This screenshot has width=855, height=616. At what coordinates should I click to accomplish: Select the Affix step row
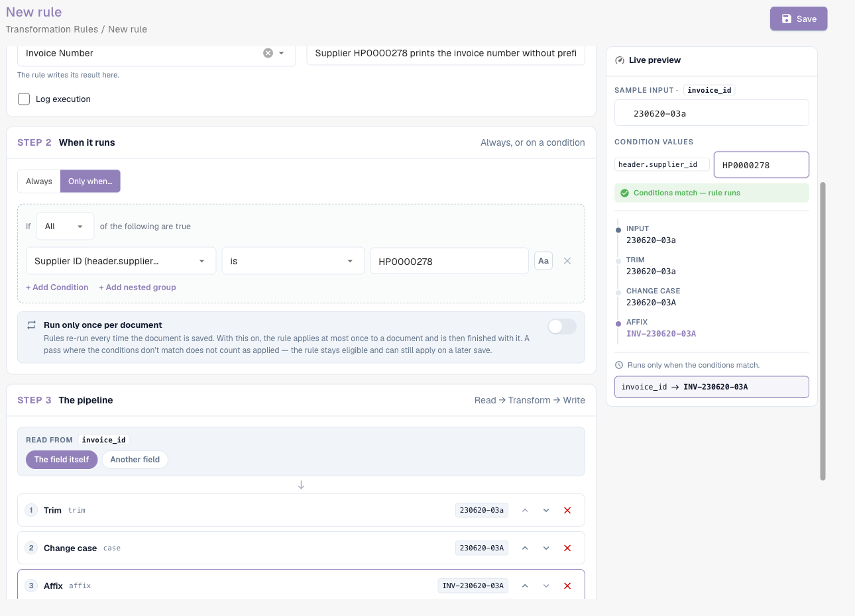pyautogui.click(x=301, y=585)
